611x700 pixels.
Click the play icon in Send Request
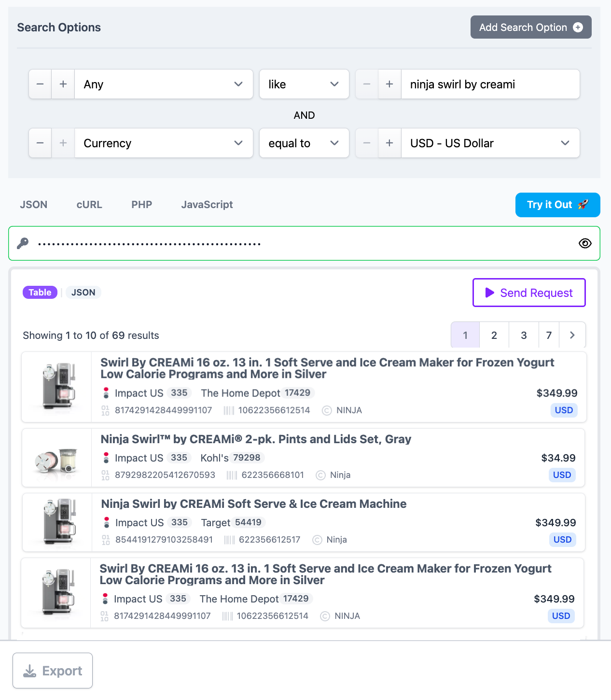coord(489,293)
